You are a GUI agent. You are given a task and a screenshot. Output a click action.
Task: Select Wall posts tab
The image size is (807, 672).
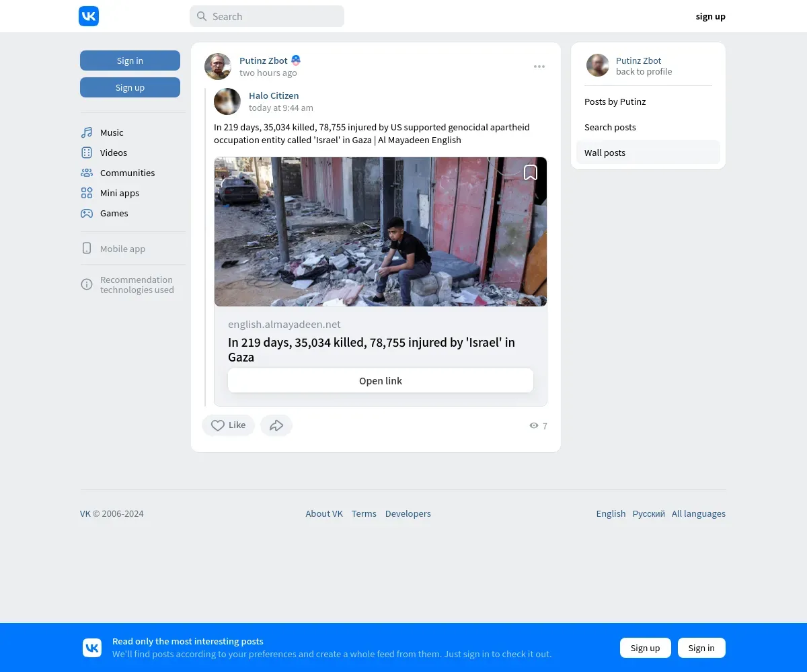tap(648, 153)
